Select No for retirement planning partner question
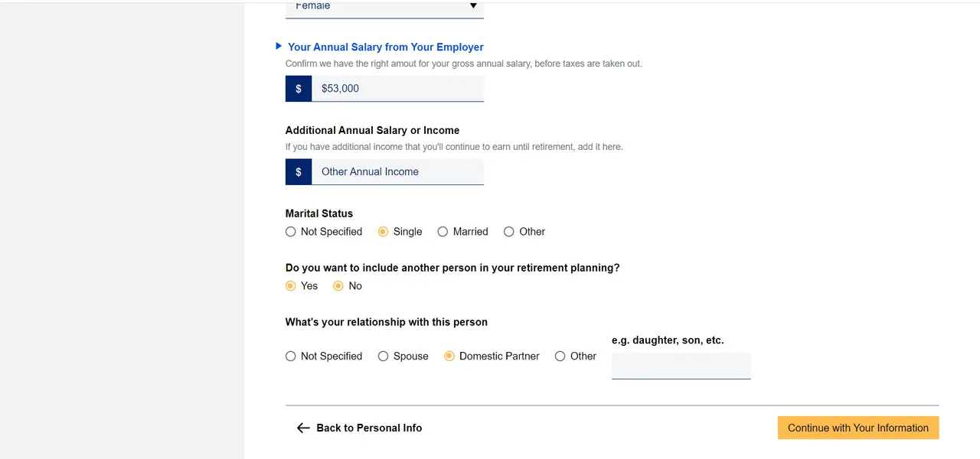980x459 pixels. pos(338,285)
